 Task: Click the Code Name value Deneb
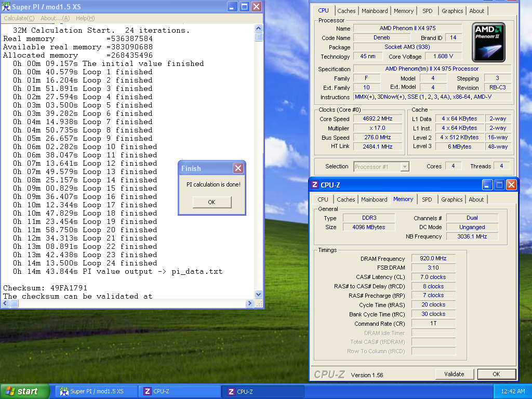(382, 37)
